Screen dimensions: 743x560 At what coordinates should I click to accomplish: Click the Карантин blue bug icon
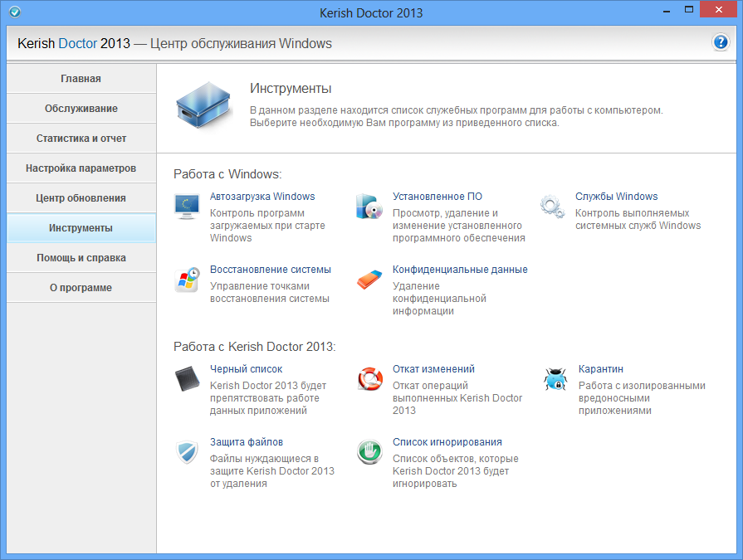pyautogui.click(x=555, y=378)
